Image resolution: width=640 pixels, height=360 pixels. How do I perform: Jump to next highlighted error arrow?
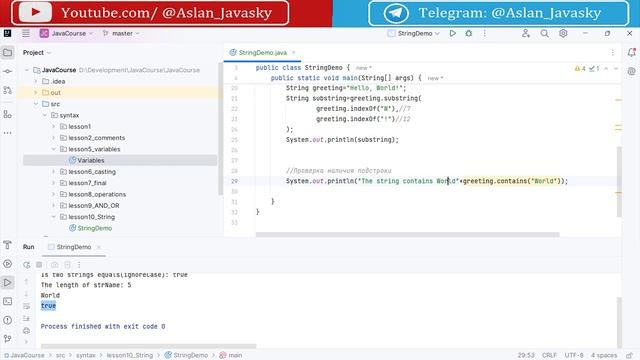point(616,69)
